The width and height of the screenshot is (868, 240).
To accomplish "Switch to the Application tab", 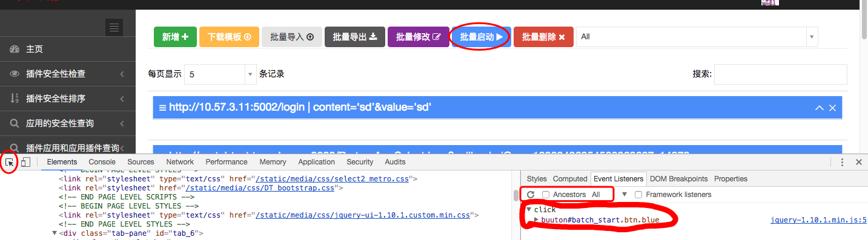I will tap(316, 162).
